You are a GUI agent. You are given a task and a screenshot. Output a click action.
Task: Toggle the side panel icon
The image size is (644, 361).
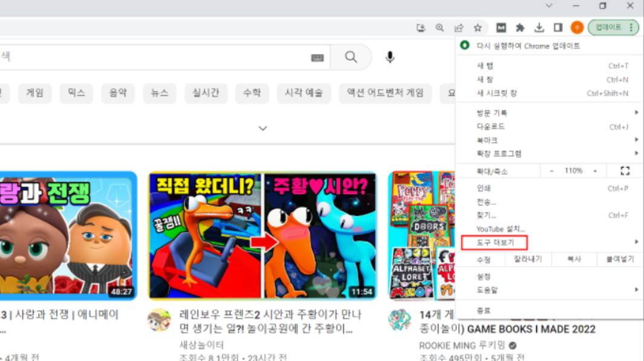coord(558,28)
